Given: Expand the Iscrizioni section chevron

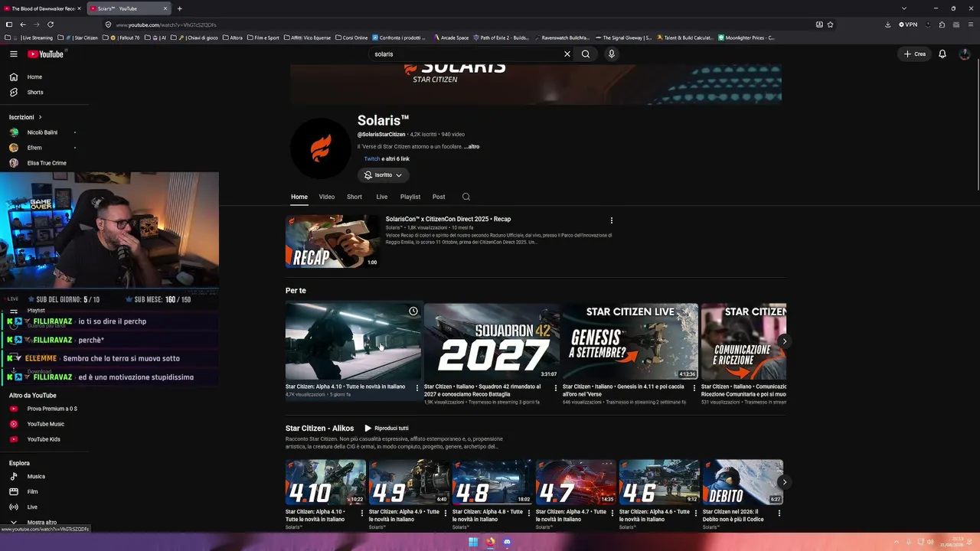Looking at the screenshot, I should coord(40,117).
